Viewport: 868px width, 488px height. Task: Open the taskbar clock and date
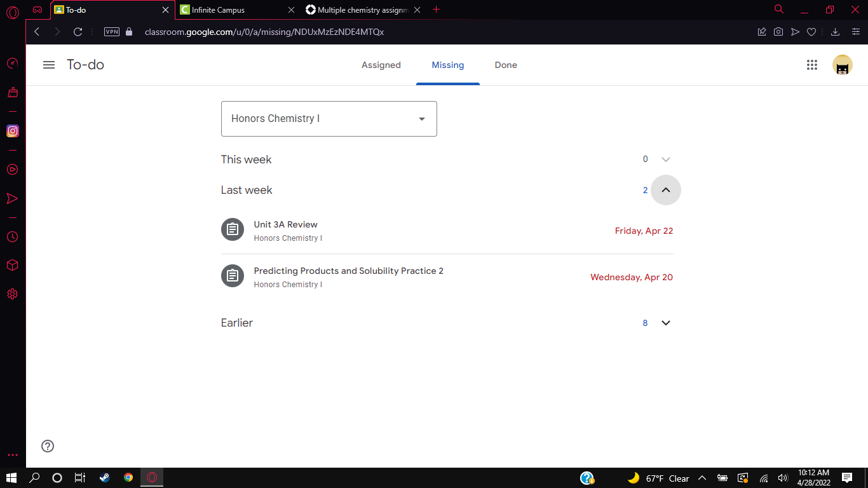tap(814, 478)
